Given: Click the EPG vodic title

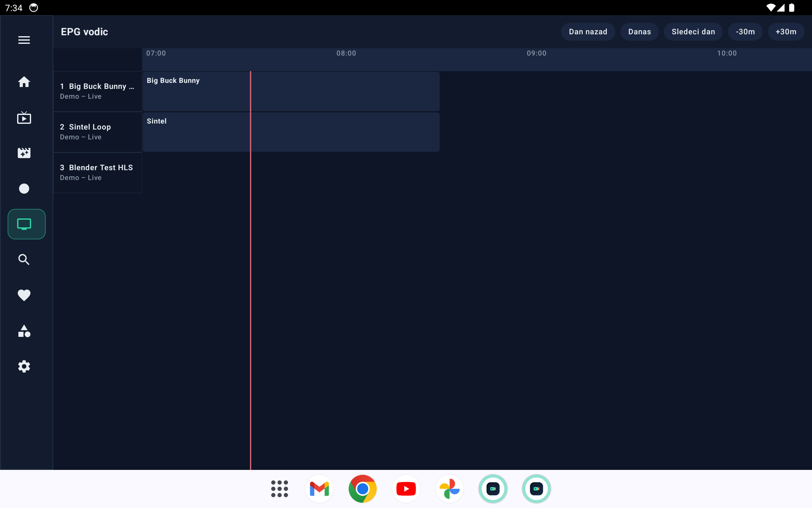Looking at the screenshot, I should tap(85, 32).
